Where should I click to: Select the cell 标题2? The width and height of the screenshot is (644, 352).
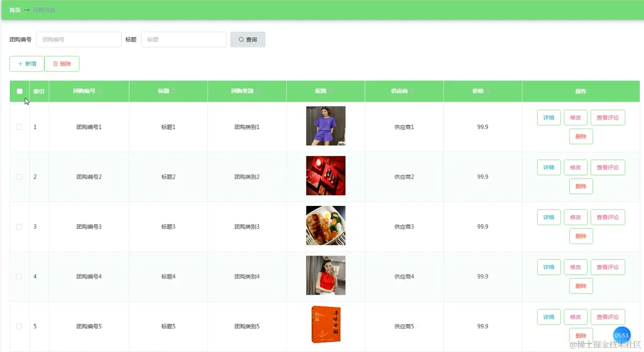coord(168,177)
